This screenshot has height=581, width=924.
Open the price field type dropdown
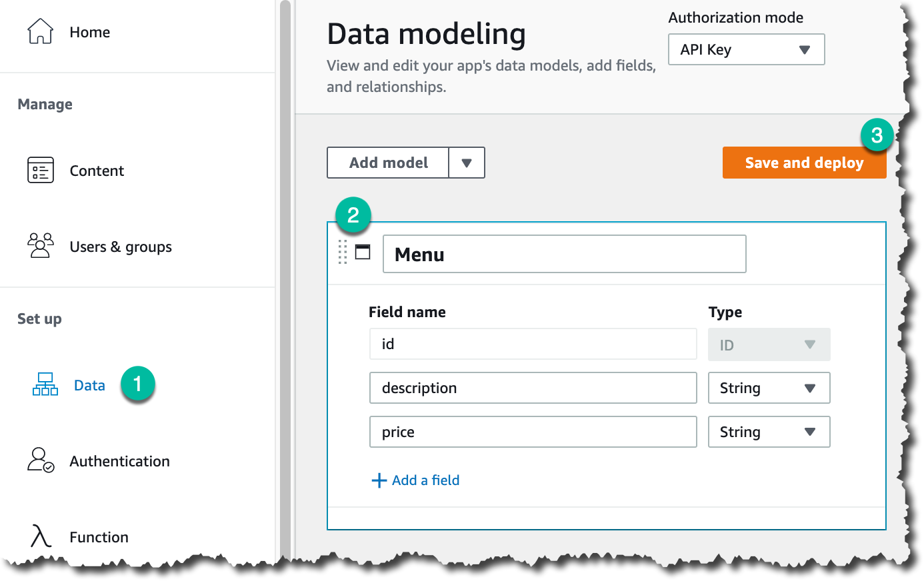(769, 432)
